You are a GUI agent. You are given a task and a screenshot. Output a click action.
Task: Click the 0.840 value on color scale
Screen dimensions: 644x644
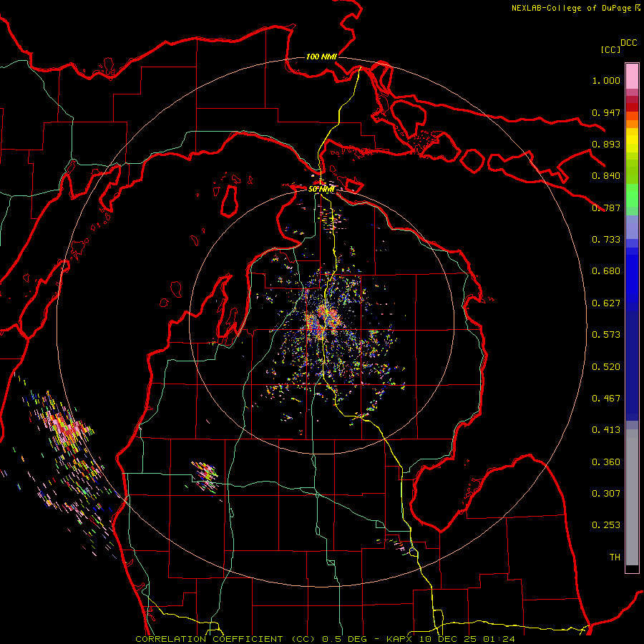(606, 176)
